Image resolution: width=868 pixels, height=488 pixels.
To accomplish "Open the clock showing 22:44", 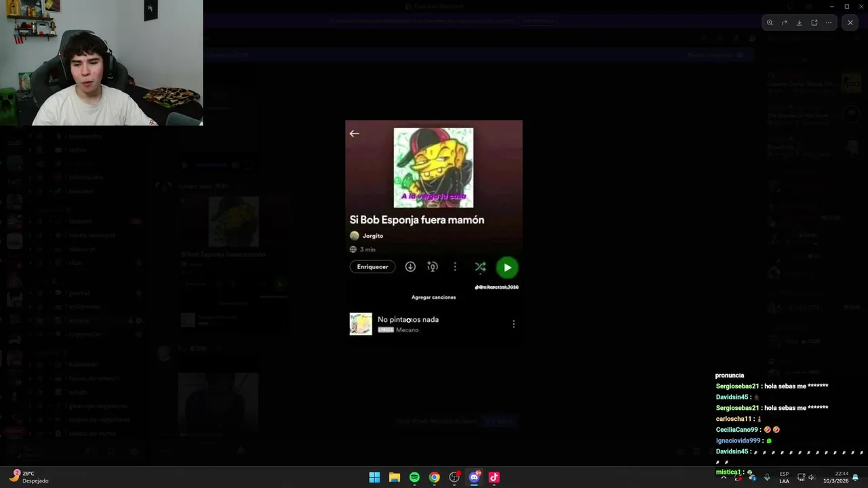I will [x=835, y=477].
